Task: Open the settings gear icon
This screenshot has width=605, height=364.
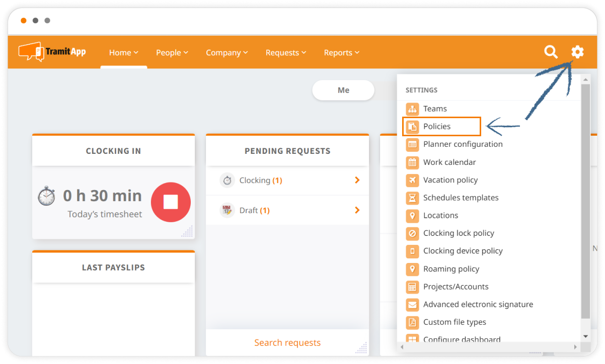Action: tap(577, 52)
